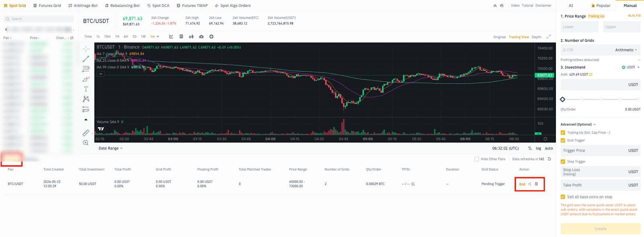Switch to the Futures Grid tab
Screen dimensions: 644x237
click(x=47, y=6)
